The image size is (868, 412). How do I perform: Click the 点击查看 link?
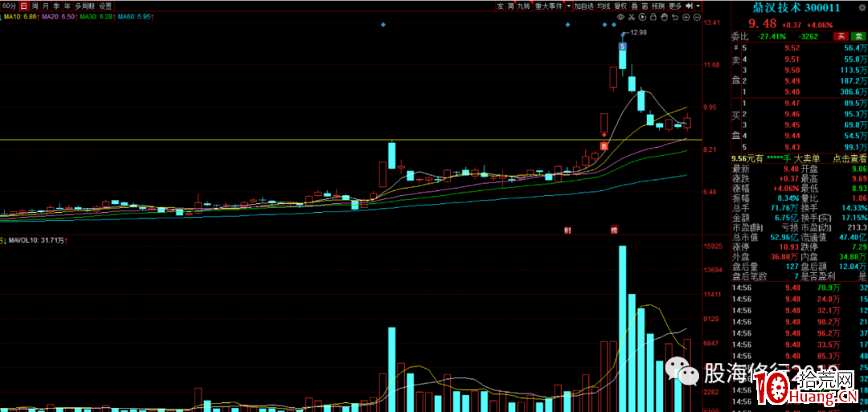850,158
